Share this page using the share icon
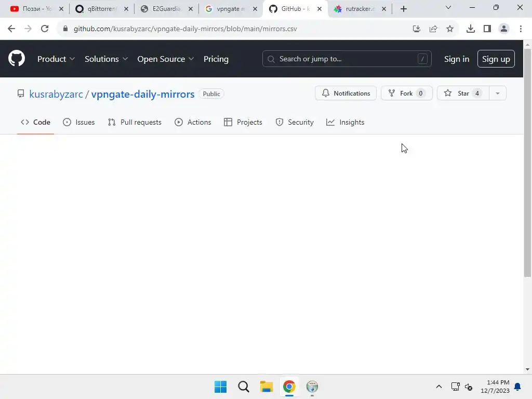Image resolution: width=532 pixels, height=399 pixels. coord(433,29)
